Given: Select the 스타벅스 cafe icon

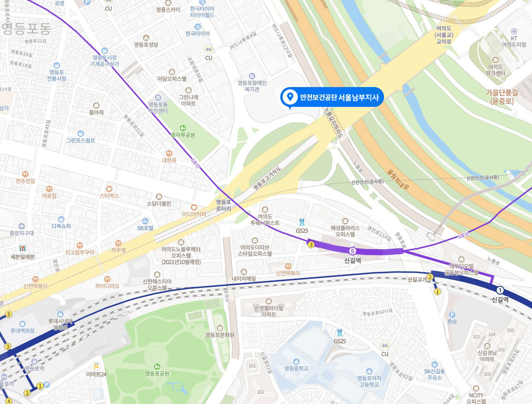Looking at the screenshot, I should click(109, 189).
